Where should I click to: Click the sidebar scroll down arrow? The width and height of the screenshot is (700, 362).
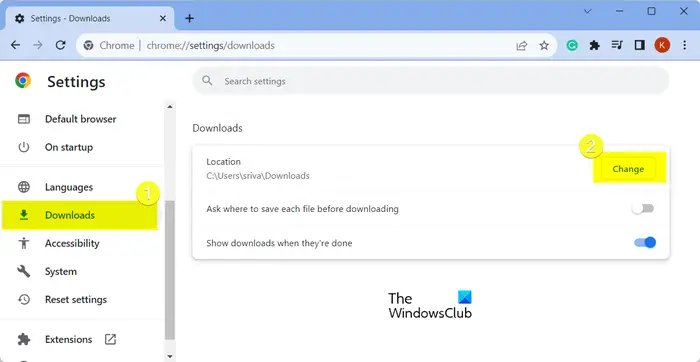coord(170,356)
